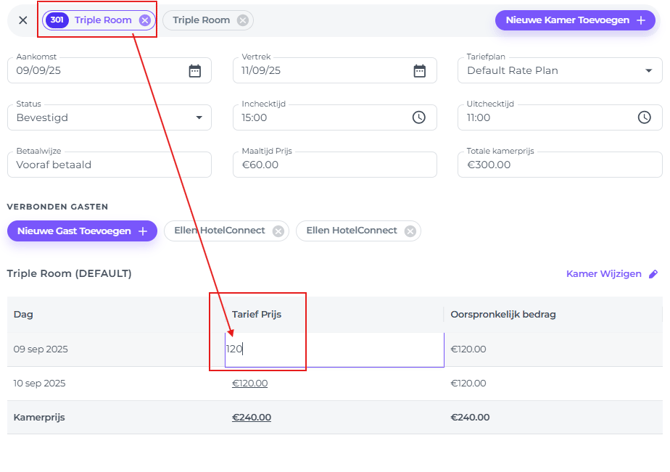Remove first Ellen HotelConnect guest chip
The image size is (670, 472).
278,231
